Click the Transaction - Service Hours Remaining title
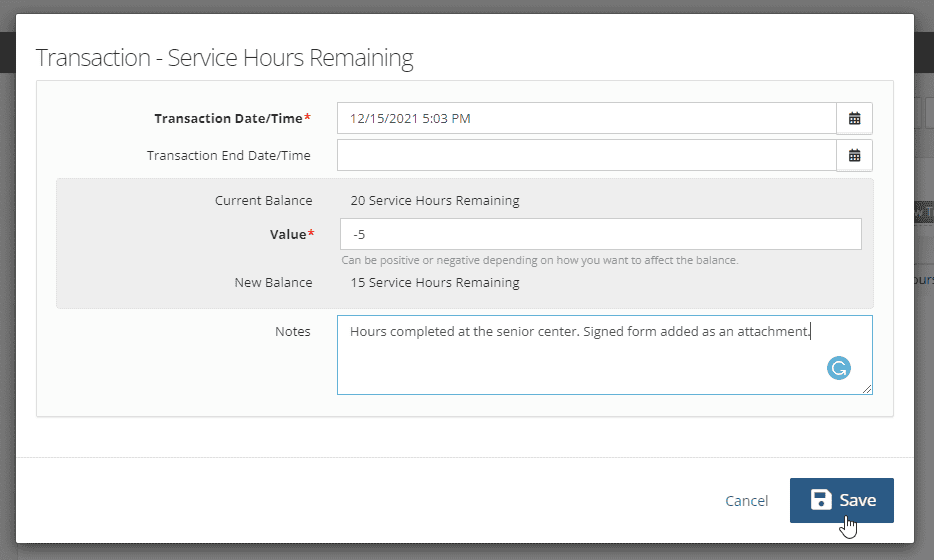The width and height of the screenshot is (934, 560). click(225, 58)
